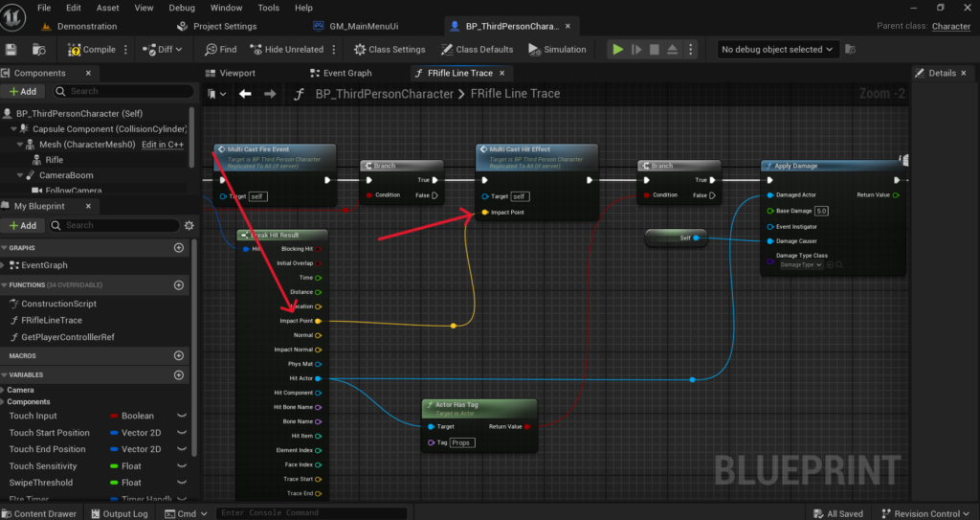The width and height of the screenshot is (980, 520).
Task: Switch to the Project Settings tab
Action: tap(217, 26)
